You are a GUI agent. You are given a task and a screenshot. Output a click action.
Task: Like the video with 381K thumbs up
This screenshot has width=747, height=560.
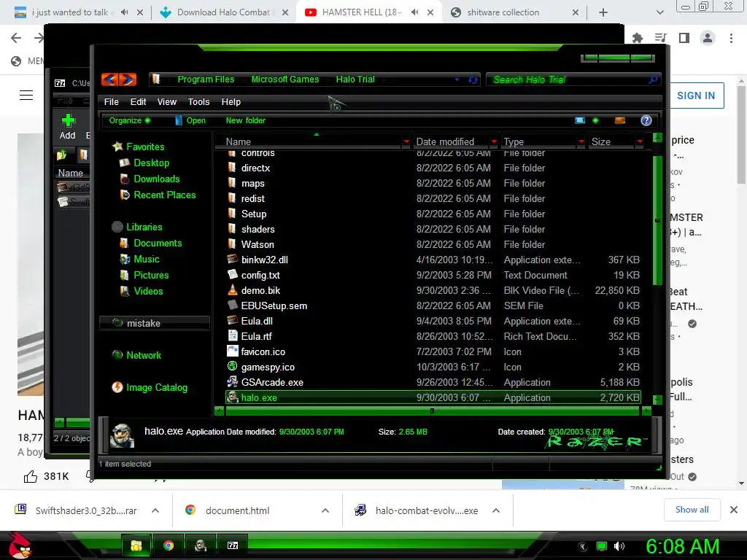coord(31,476)
